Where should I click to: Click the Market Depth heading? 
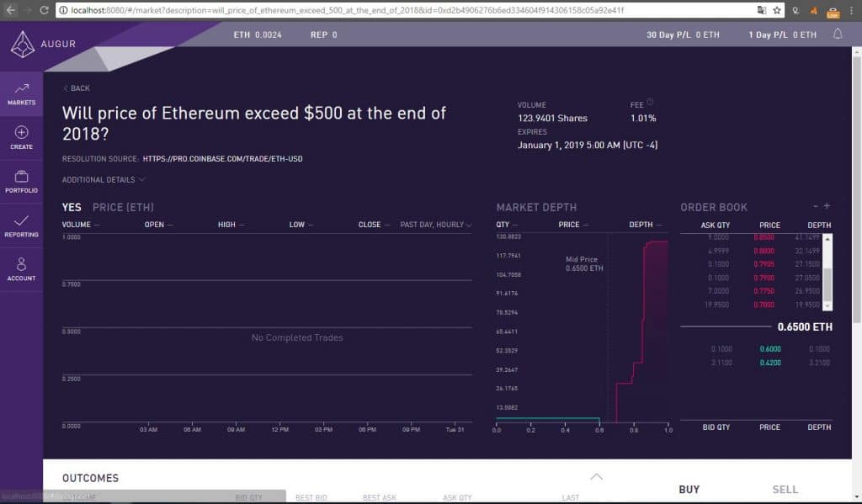(x=536, y=207)
